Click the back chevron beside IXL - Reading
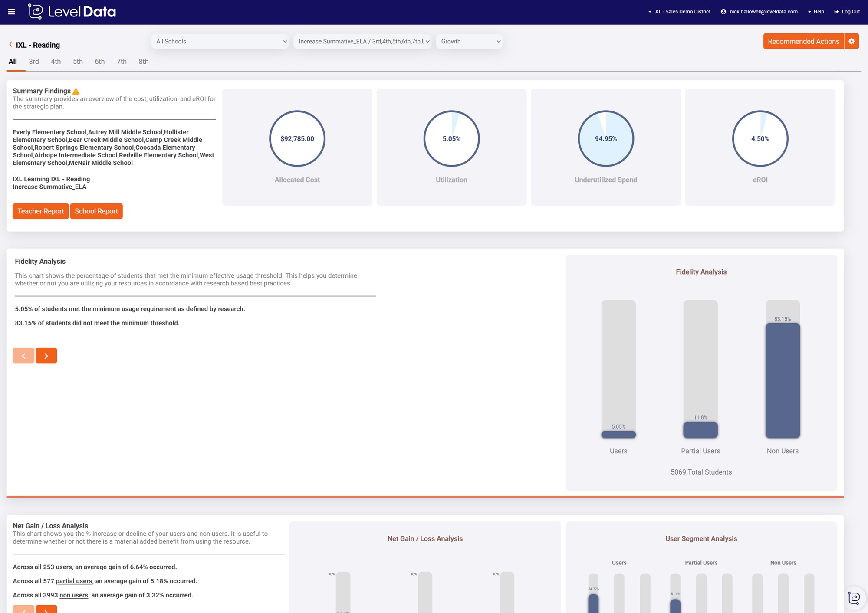 click(x=10, y=44)
